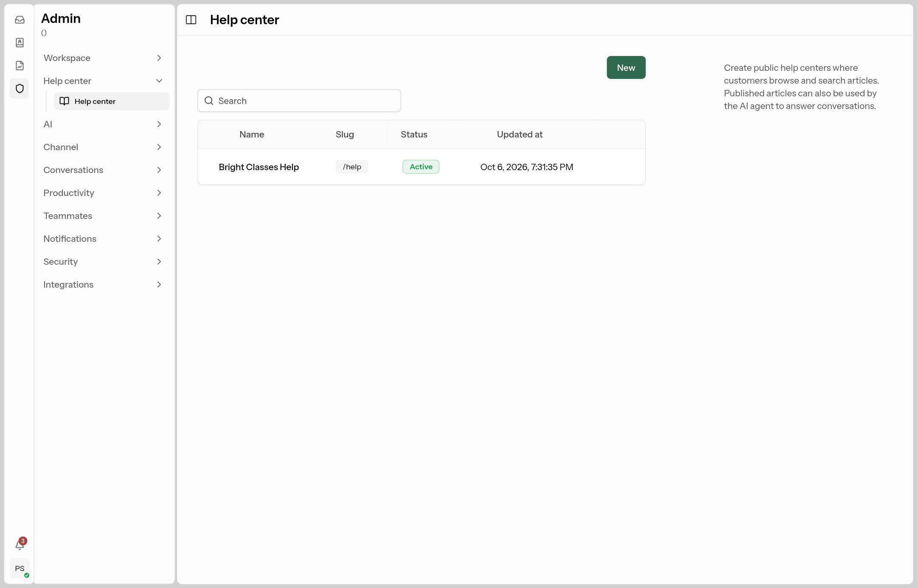Click the Name column header
The image size is (917, 588).
point(252,134)
